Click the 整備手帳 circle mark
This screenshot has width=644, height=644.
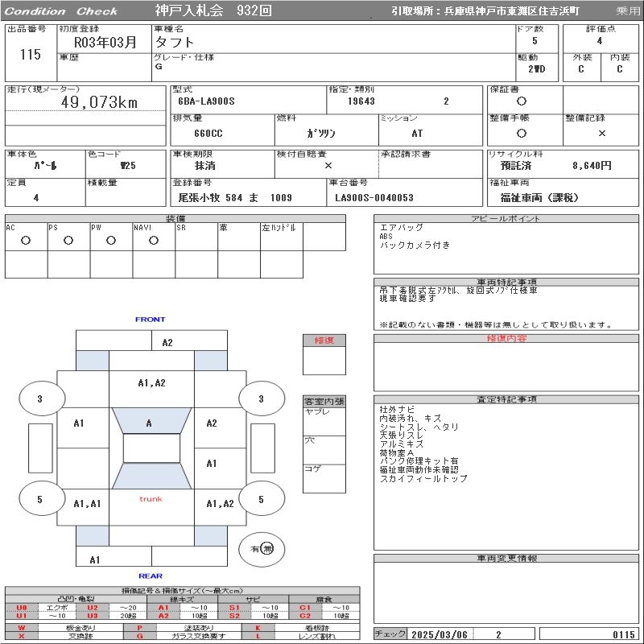[521, 133]
